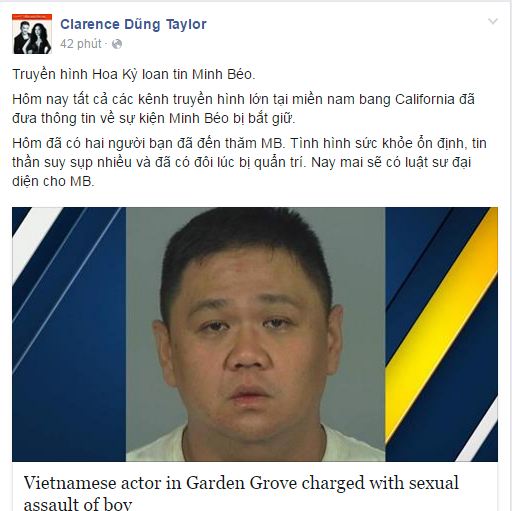The image size is (512, 511).
Task: Open the post via "42 phút" timestamp
Action: point(81,44)
